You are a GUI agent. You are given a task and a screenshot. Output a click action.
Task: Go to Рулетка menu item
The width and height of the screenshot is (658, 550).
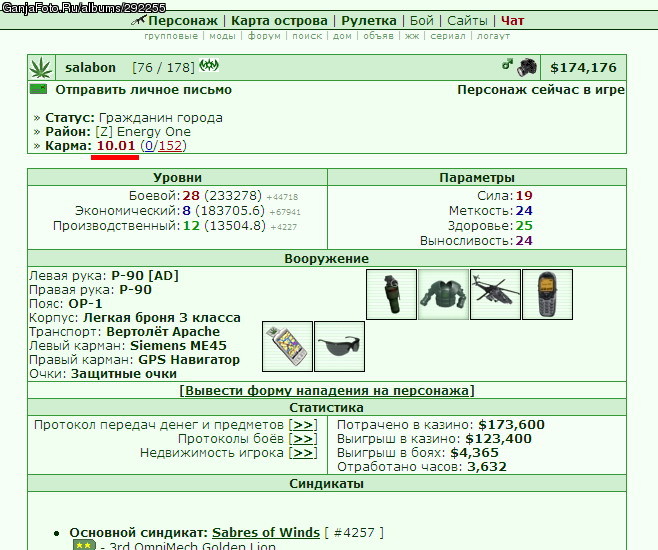pyautogui.click(x=368, y=21)
